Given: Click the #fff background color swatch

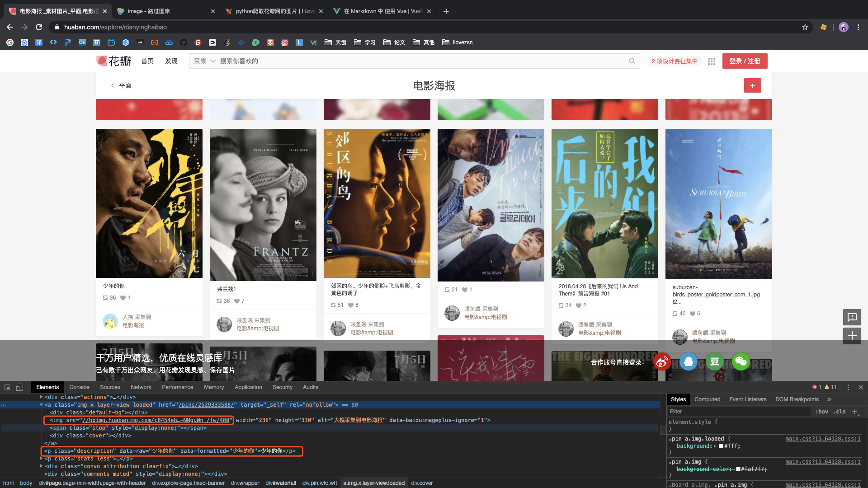Looking at the screenshot, I should tap(721, 446).
